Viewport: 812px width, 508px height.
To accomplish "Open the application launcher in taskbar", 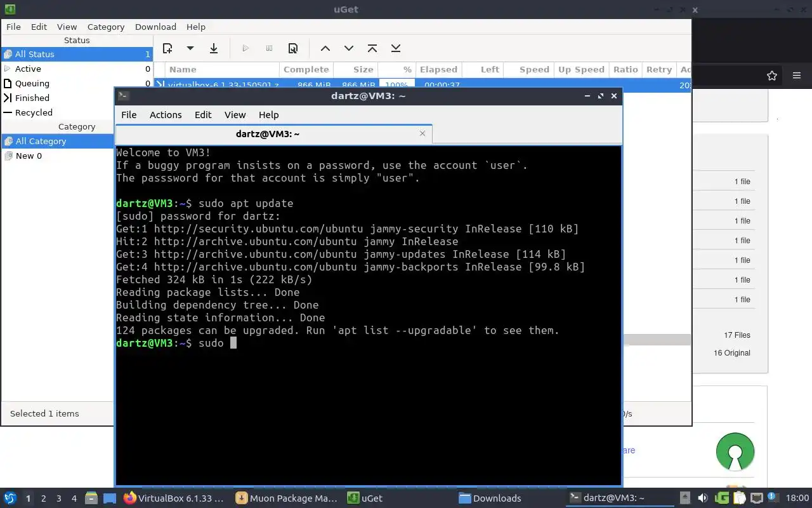I will (10, 498).
